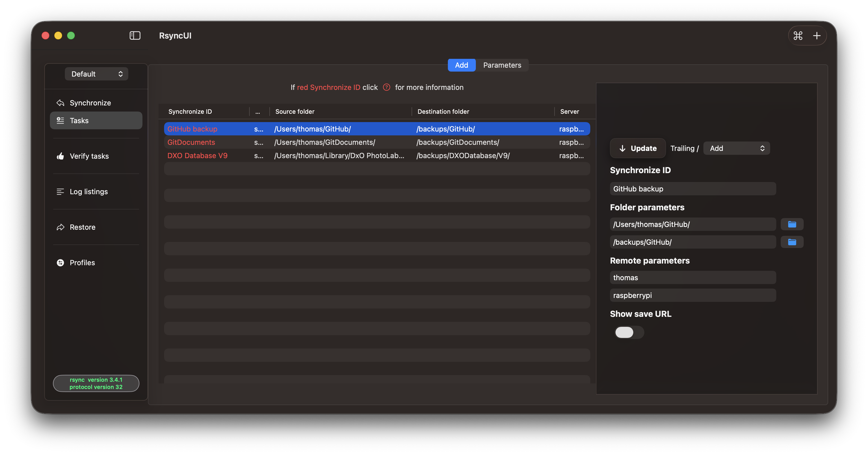This screenshot has height=455, width=868.
Task: Expand the Trailing slash Add dropdown
Action: pyautogui.click(x=736, y=148)
